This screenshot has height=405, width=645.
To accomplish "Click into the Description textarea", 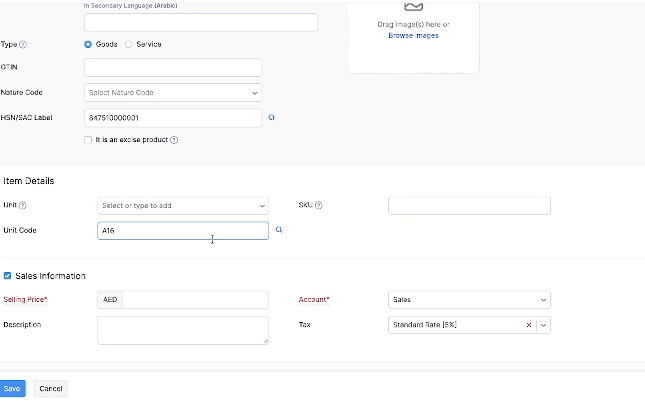I will coord(183,330).
